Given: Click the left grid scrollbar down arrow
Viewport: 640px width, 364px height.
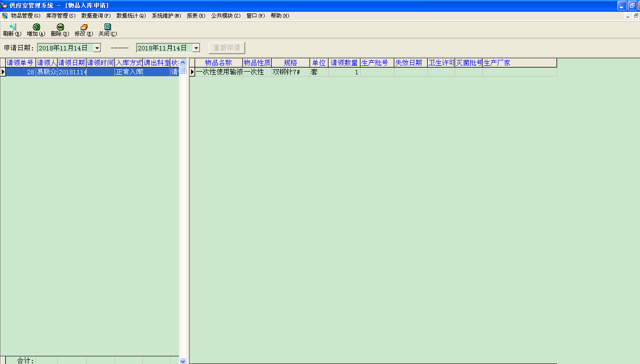Looking at the screenshot, I should coord(183,361).
